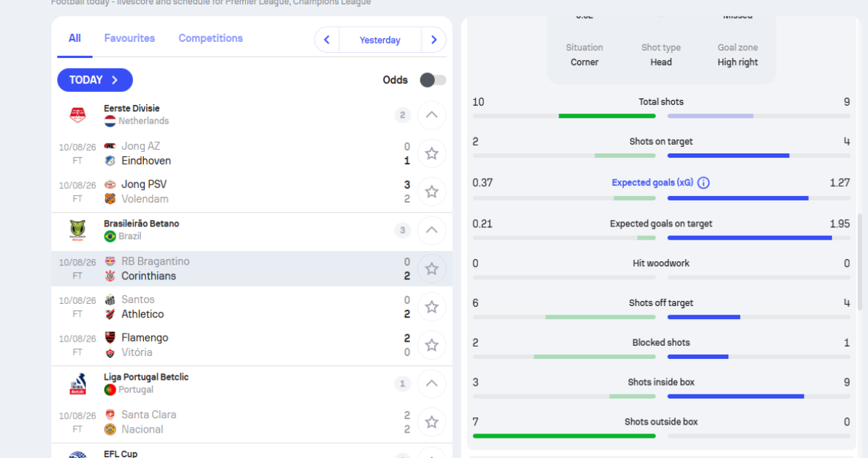Open the Brasileirão Betano league logo
This screenshot has height=458, width=868.
[77, 230]
